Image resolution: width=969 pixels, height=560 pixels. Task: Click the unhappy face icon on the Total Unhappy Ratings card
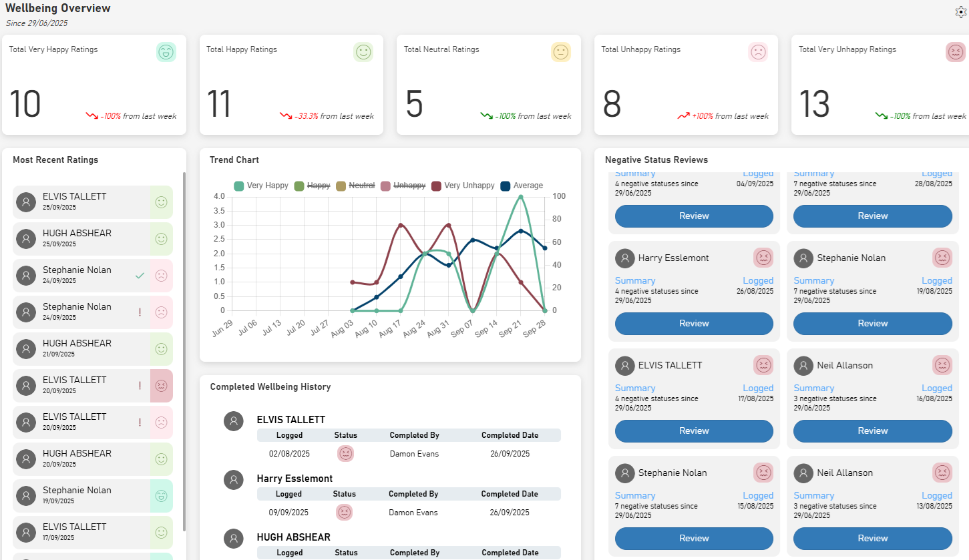click(758, 52)
